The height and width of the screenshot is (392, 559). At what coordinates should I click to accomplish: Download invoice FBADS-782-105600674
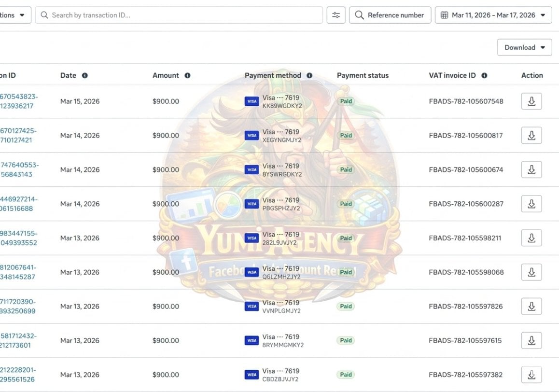[531, 169]
